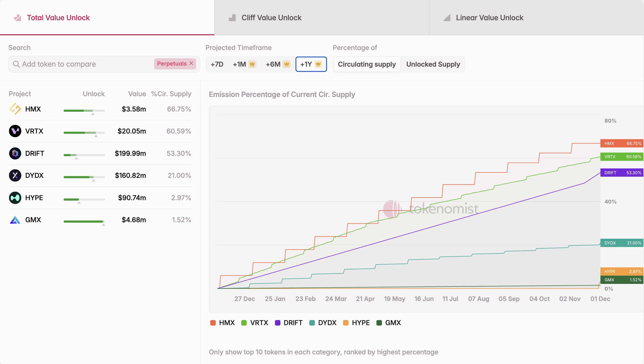Switch to Unlocked Supply option
The width and height of the screenshot is (644, 364).
click(433, 64)
